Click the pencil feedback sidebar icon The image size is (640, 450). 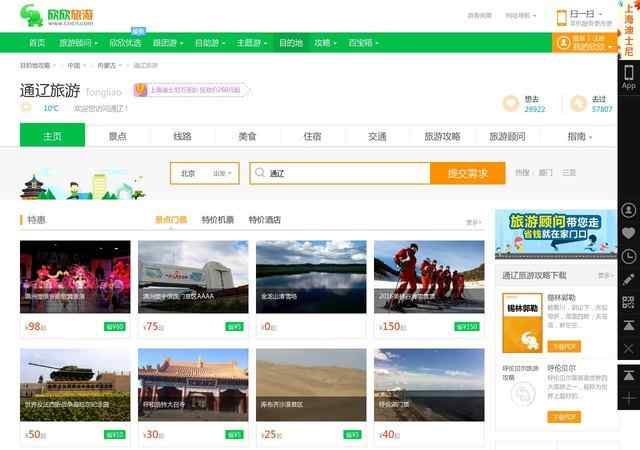(x=628, y=279)
